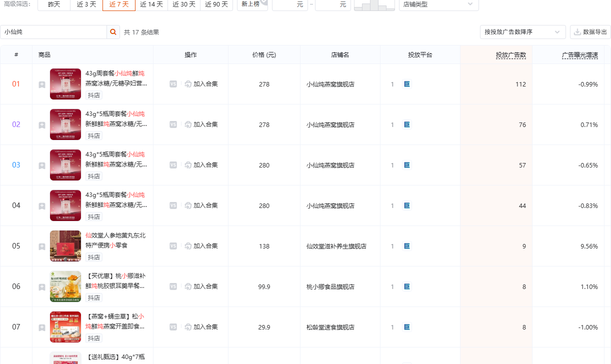Click the VS compare icon in row 01

click(173, 84)
